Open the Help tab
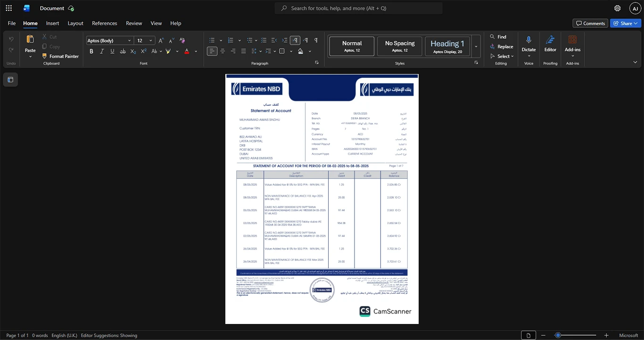 175,23
